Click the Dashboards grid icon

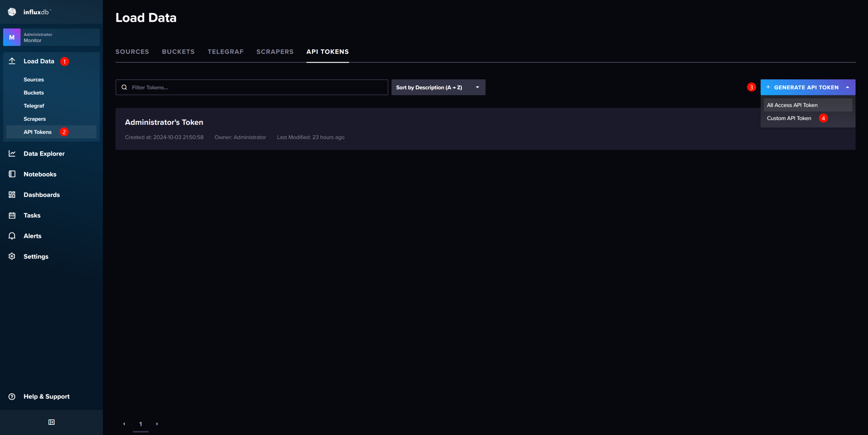click(12, 195)
